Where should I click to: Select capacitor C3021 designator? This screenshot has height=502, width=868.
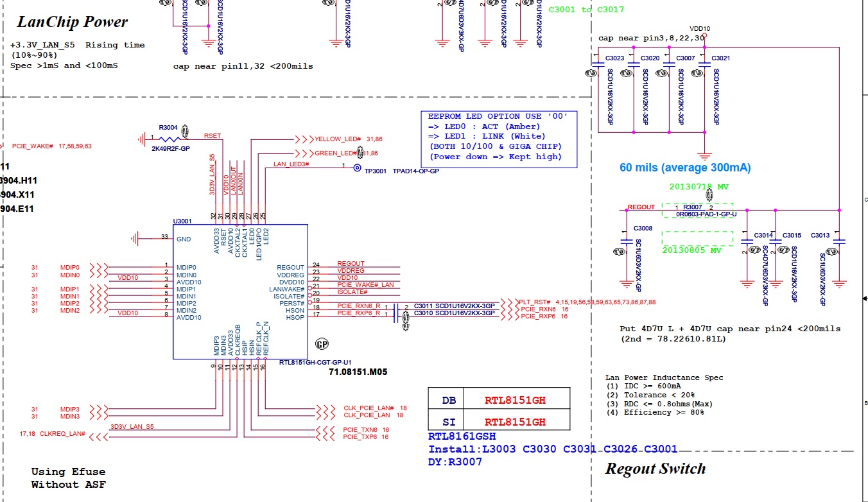pos(721,58)
